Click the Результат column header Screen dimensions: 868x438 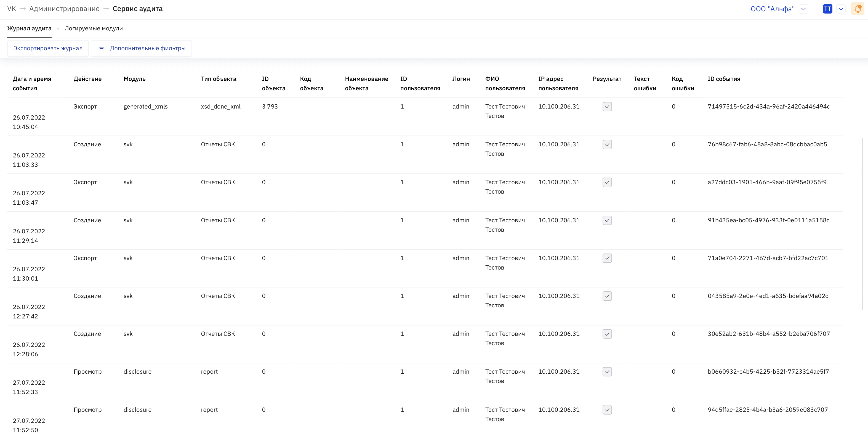(x=607, y=79)
